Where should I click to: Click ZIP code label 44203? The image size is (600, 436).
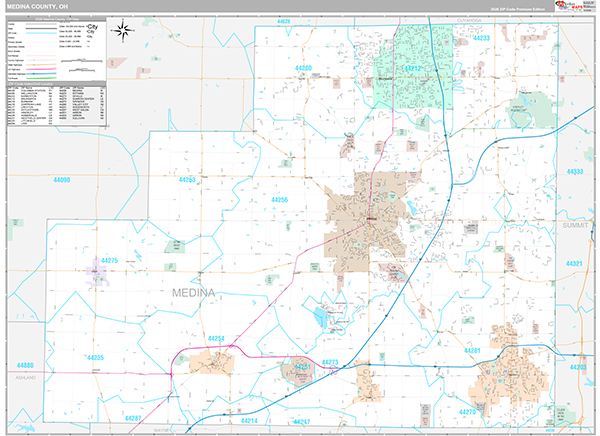(578, 367)
